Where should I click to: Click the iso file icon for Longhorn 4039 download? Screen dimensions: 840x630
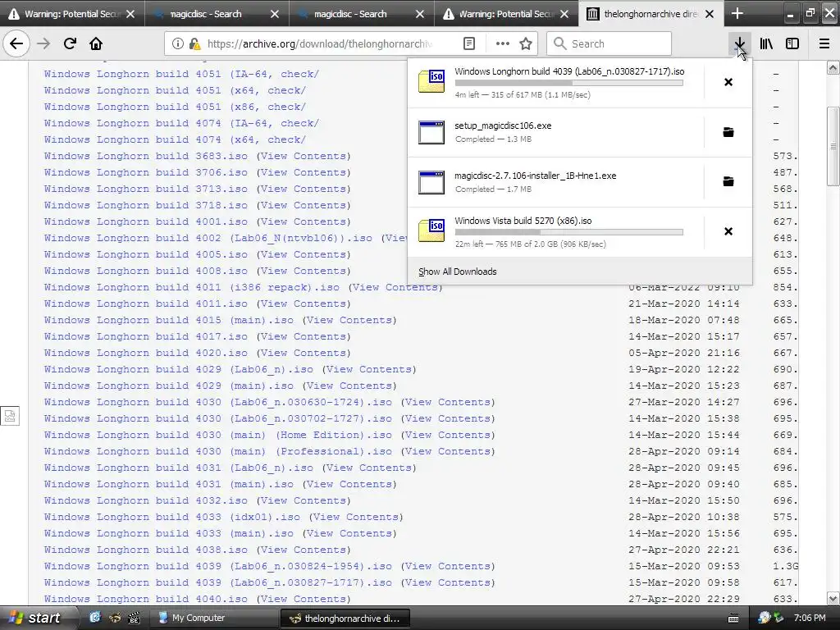click(431, 81)
